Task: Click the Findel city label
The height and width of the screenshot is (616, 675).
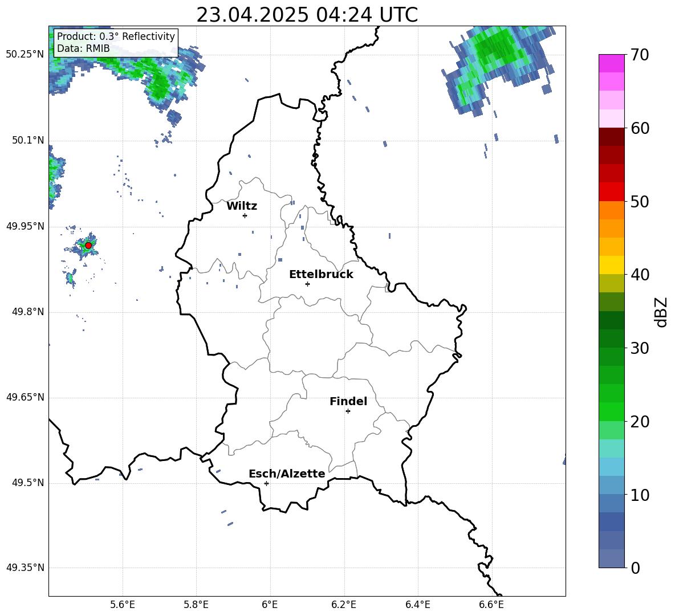Action: [x=348, y=401]
